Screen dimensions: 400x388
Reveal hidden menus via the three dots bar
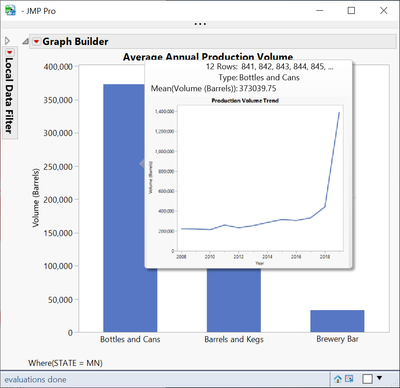coord(200,24)
